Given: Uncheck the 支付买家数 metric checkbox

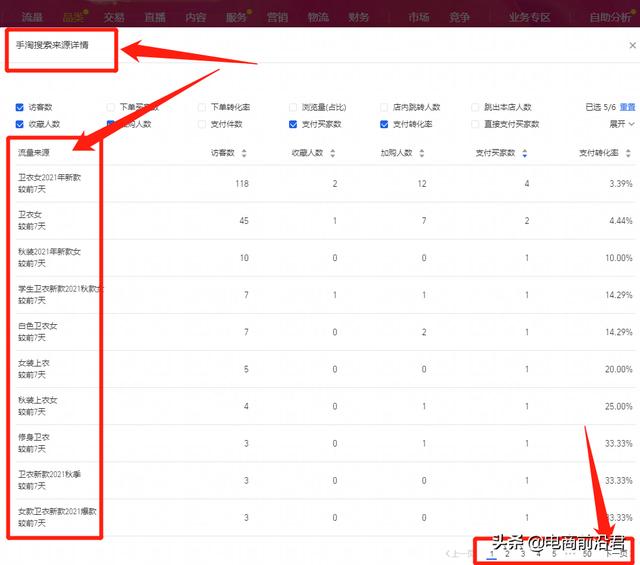Looking at the screenshot, I should [x=293, y=124].
